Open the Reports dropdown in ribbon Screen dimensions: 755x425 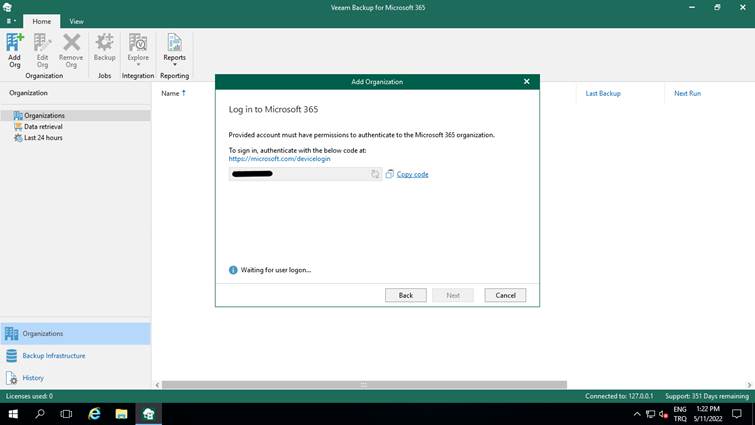pos(174,50)
